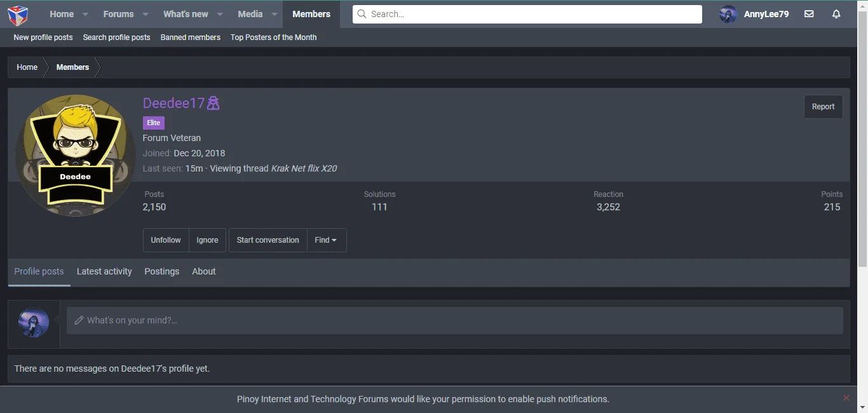Image resolution: width=868 pixels, height=413 pixels.
Task: Click the joined date Dec 20, 2018
Action: [x=200, y=153]
